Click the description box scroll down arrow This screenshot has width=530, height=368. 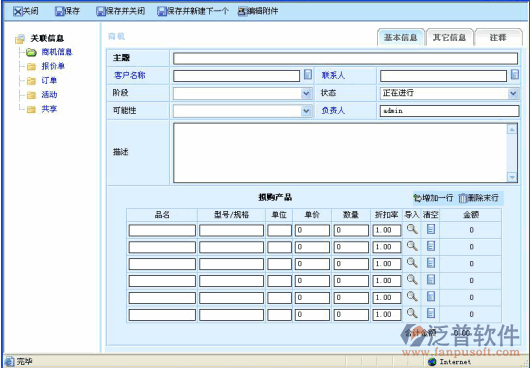(512, 177)
